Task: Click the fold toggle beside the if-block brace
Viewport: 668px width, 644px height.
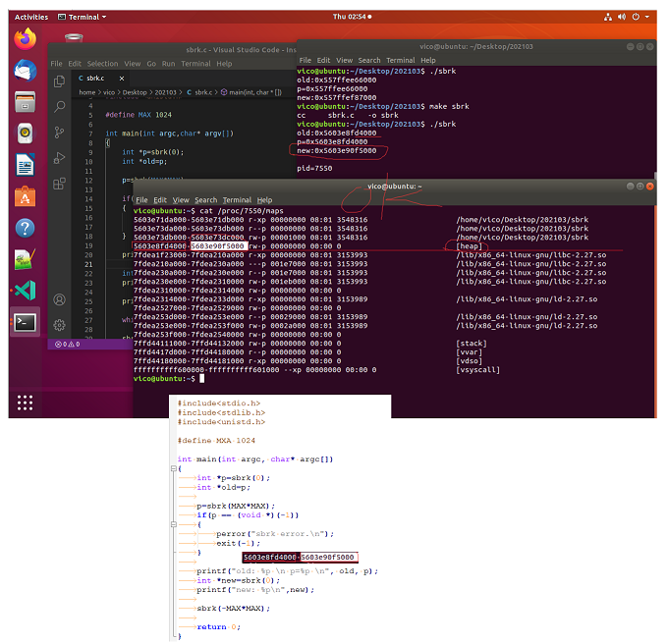Action: coord(174,524)
